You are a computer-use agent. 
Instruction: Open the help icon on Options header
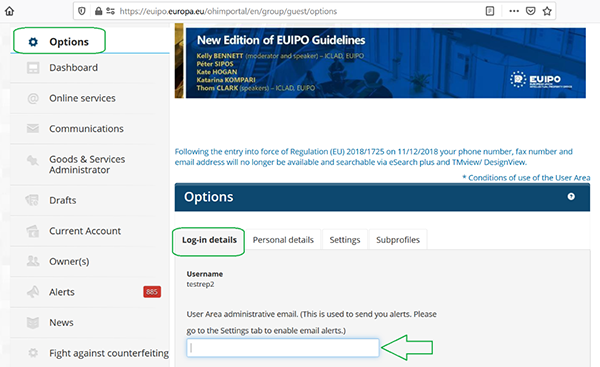[x=571, y=197]
